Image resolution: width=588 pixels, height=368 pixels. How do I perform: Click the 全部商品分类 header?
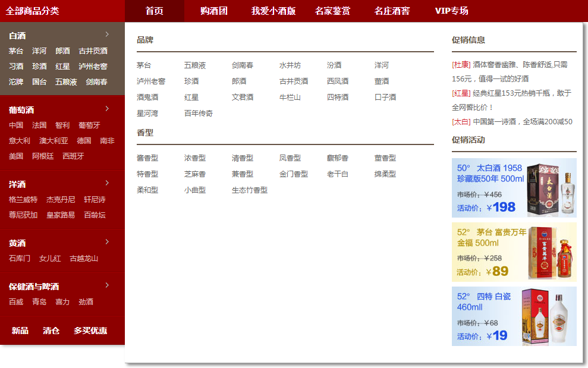(x=32, y=11)
